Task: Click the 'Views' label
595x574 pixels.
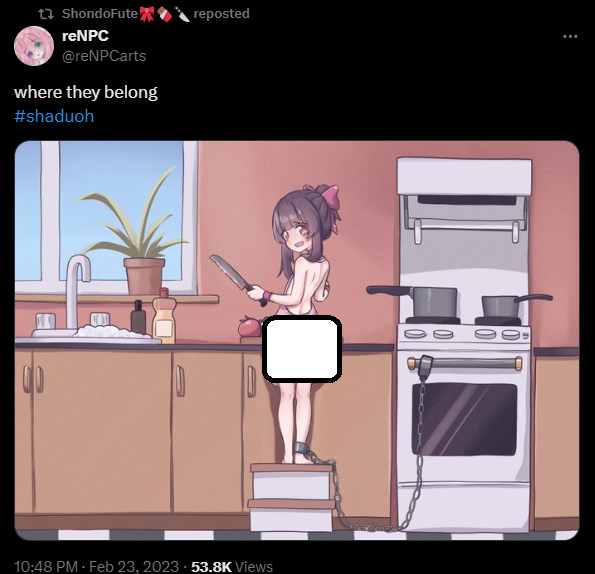Action: [254, 567]
